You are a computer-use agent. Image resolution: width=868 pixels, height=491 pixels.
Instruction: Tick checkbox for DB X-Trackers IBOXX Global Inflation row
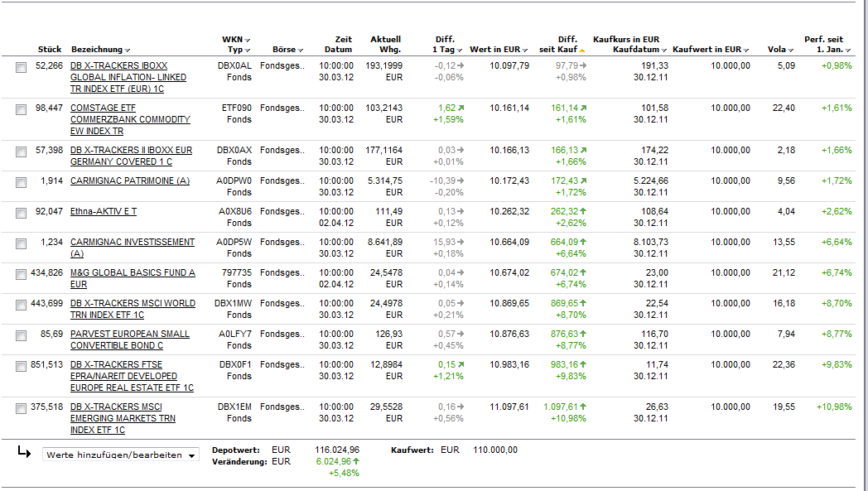click(x=21, y=68)
